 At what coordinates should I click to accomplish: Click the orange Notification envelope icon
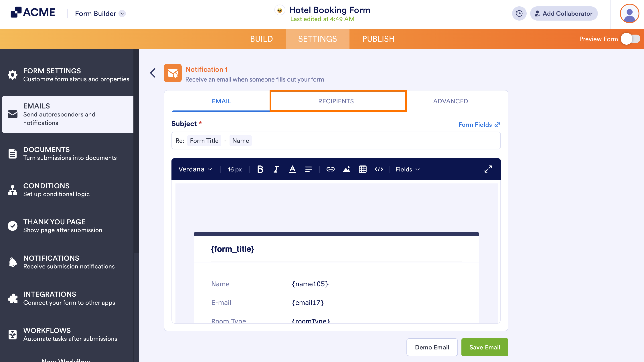173,73
